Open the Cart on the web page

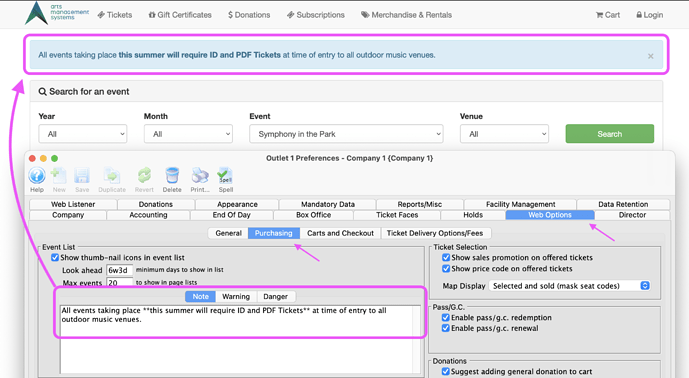608,15
